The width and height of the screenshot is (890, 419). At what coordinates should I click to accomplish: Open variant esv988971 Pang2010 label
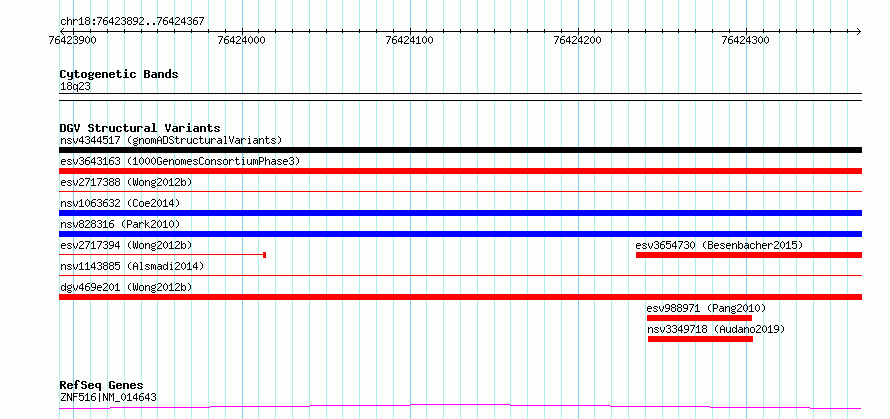[x=707, y=308]
